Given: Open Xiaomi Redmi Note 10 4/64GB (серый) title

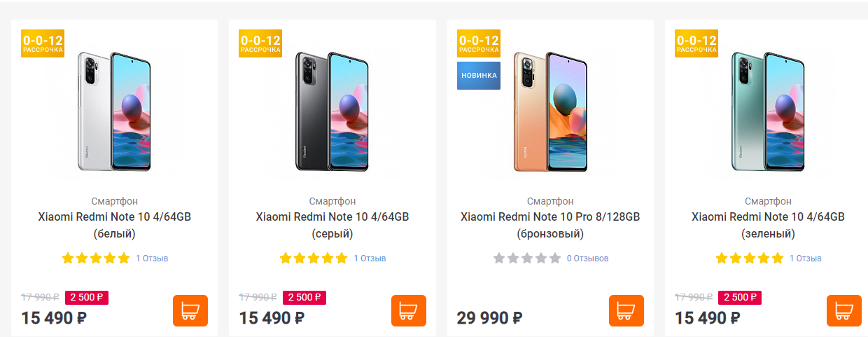Looking at the screenshot, I should pyautogui.click(x=332, y=225).
